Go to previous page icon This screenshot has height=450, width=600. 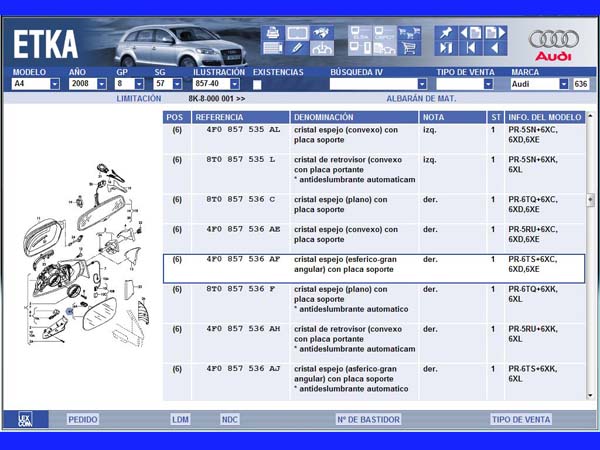(471, 33)
